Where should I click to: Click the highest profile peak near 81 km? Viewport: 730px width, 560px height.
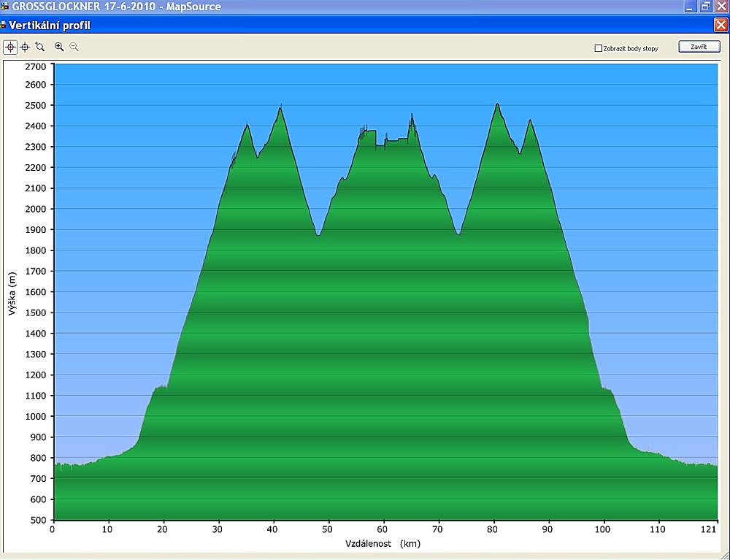coord(497,105)
